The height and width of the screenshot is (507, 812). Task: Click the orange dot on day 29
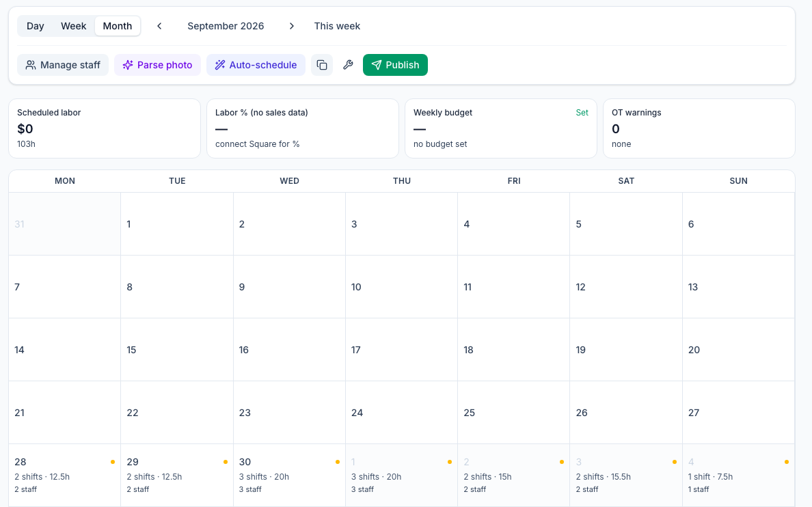point(226,462)
